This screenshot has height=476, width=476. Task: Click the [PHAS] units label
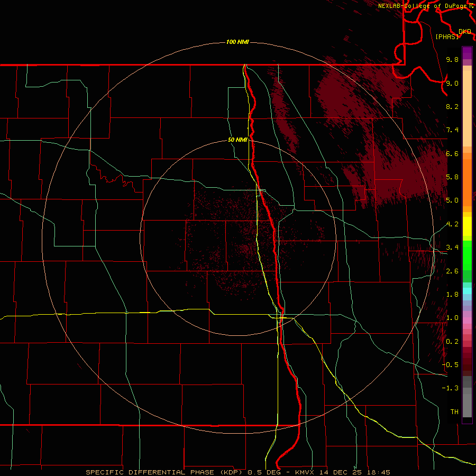pos(447,36)
